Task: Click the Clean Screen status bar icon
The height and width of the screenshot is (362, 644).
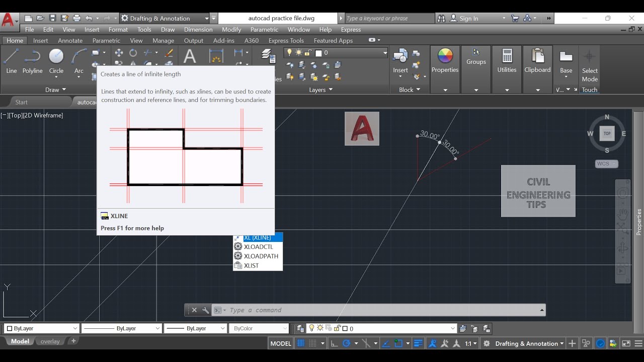Action: pyautogui.click(x=626, y=343)
